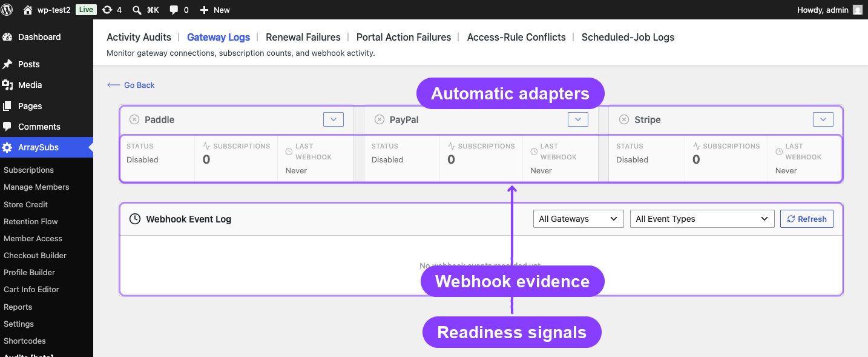
Task: Open the All Gateways filter dropdown
Action: 579,219
